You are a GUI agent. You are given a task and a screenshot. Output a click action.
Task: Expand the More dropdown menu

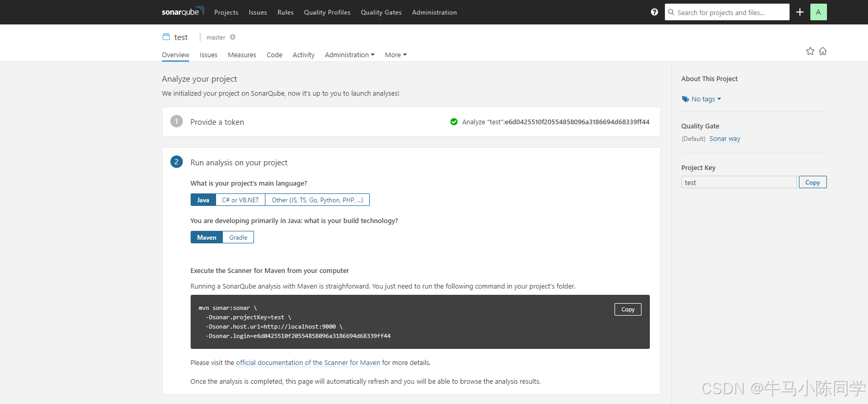pyautogui.click(x=396, y=55)
